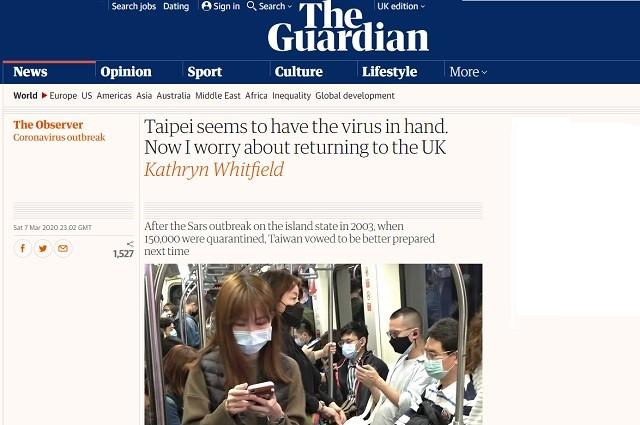Open author Kathryn Whitfield's page
This screenshot has width=640, height=425.
tap(214, 169)
